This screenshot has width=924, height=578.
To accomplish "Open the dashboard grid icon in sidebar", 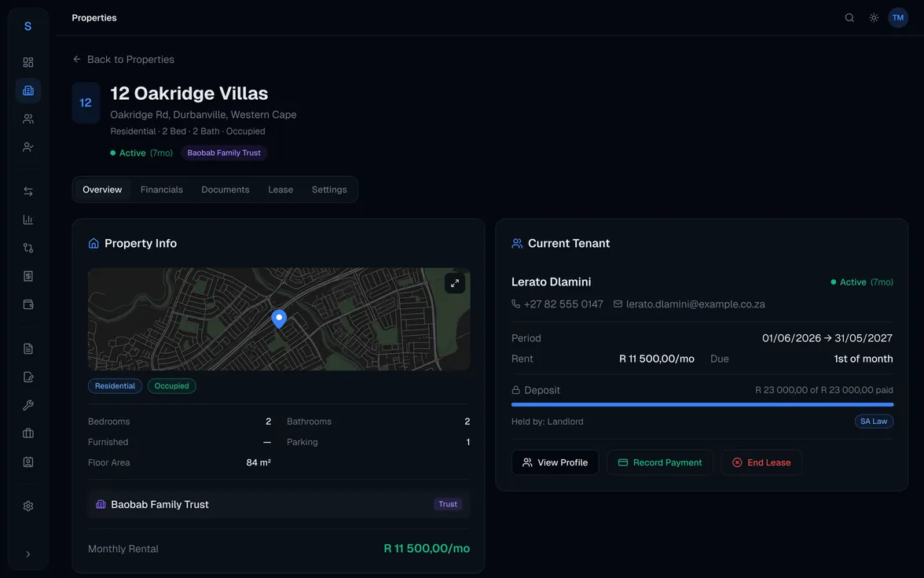I will pos(27,62).
